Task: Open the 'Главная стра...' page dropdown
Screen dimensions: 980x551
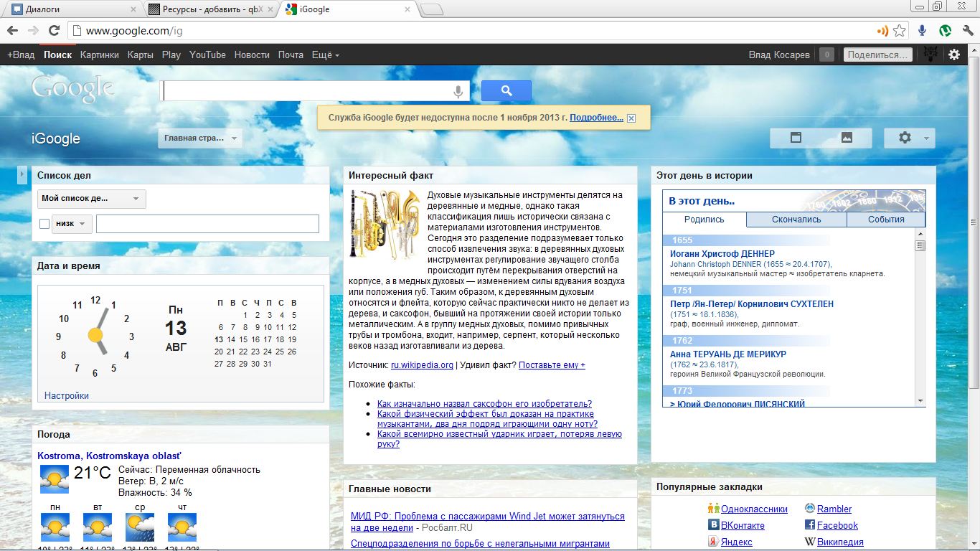Action: (x=200, y=138)
